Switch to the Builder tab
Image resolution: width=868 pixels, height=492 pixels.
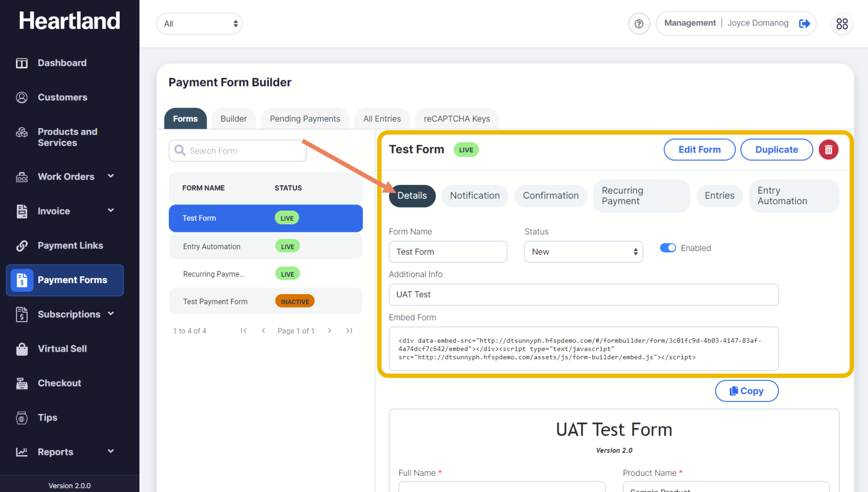click(x=233, y=119)
